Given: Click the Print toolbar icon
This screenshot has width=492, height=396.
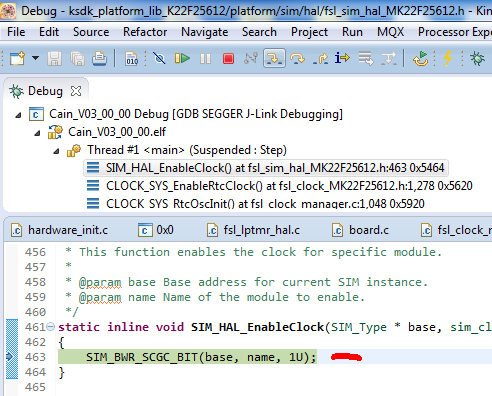Looking at the screenshot, I should (99, 58).
